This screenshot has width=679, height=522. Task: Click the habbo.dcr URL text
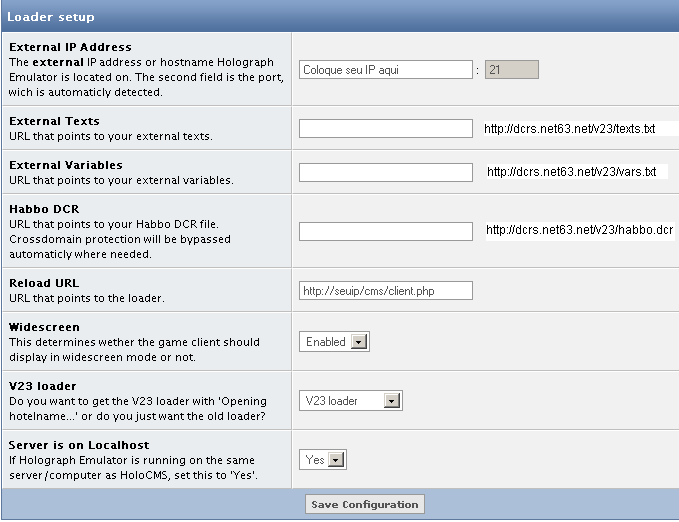point(579,230)
